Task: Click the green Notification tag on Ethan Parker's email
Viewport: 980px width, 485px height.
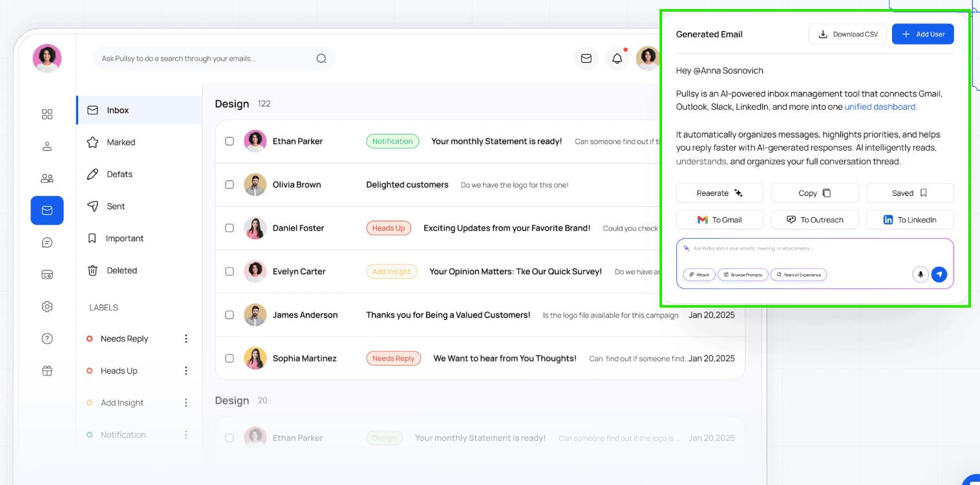Action: click(x=392, y=141)
